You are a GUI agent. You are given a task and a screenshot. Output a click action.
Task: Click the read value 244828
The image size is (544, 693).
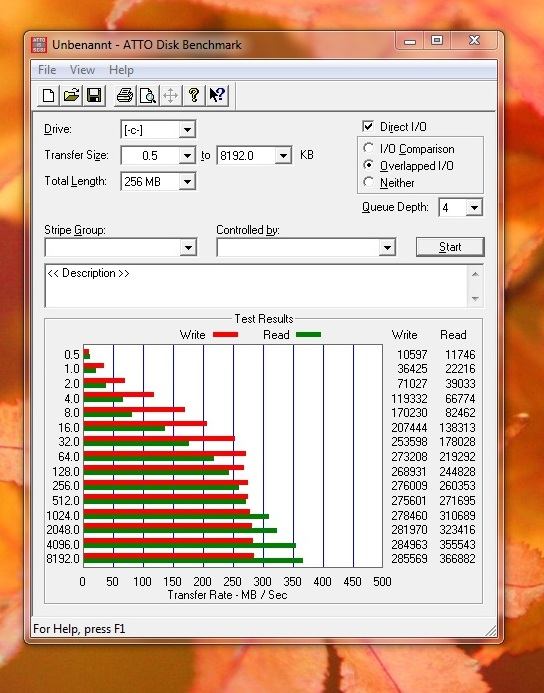click(457, 472)
